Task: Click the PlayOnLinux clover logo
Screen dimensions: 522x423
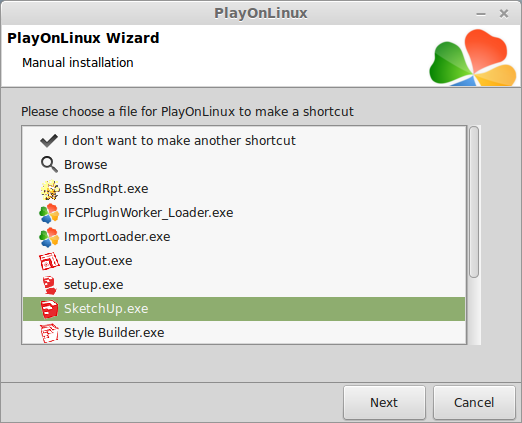Action: [x=473, y=57]
